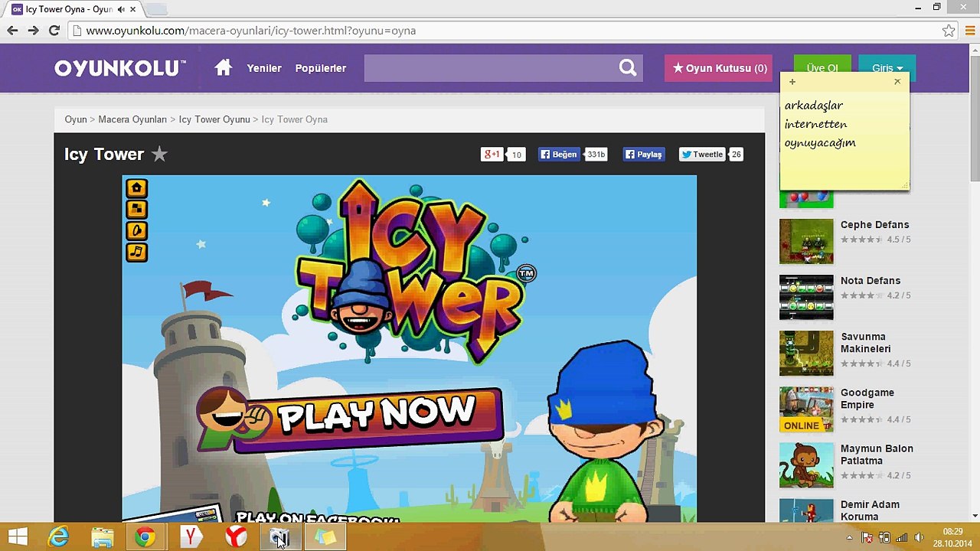Screen dimensions: 980x551
Task: Expand the Giriş dropdown
Action: [x=887, y=68]
